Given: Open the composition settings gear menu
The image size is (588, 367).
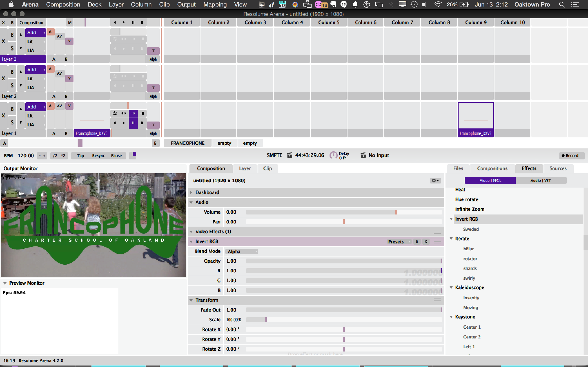Looking at the screenshot, I should click(x=435, y=181).
